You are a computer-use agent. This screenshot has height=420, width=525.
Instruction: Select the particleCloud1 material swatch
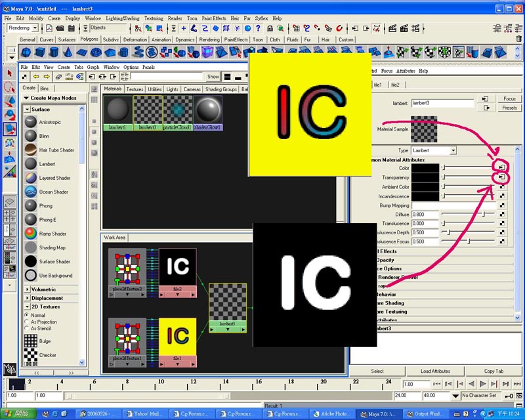point(177,114)
